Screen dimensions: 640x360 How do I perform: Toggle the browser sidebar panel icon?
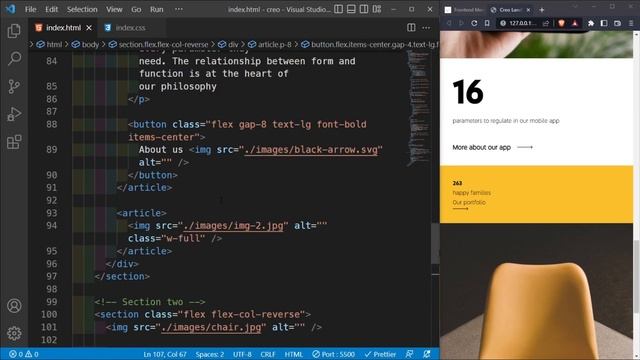tap(604, 23)
